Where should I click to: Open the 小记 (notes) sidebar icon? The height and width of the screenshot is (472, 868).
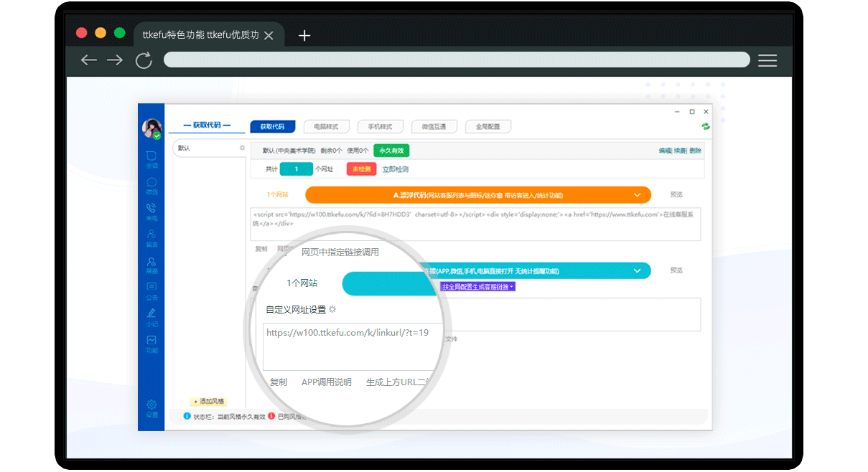coord(151,315)
